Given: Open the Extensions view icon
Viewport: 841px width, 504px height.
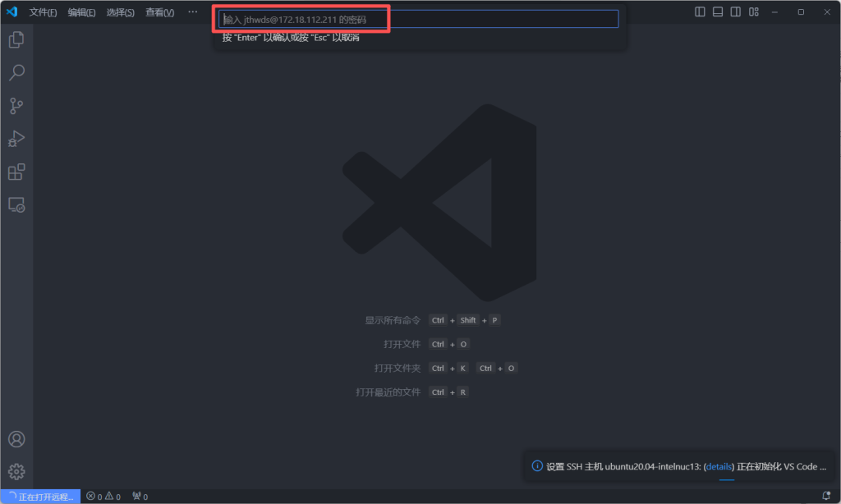Looking at the screenshot, I should pos(16,172).
